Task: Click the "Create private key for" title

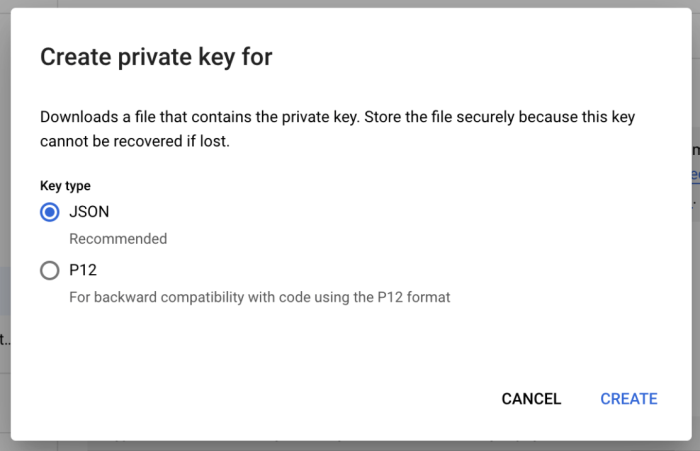Action: click(x=156, y=58)
